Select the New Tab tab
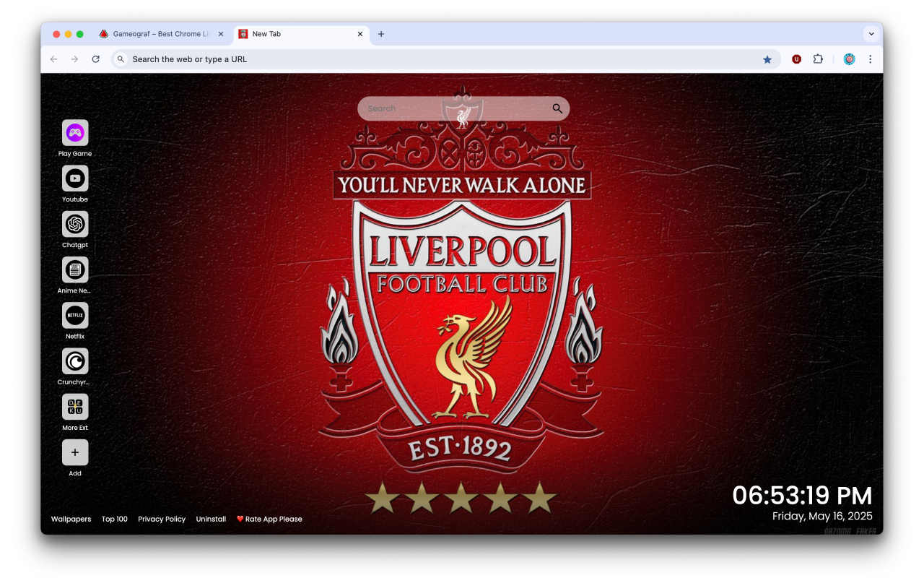 302,34
